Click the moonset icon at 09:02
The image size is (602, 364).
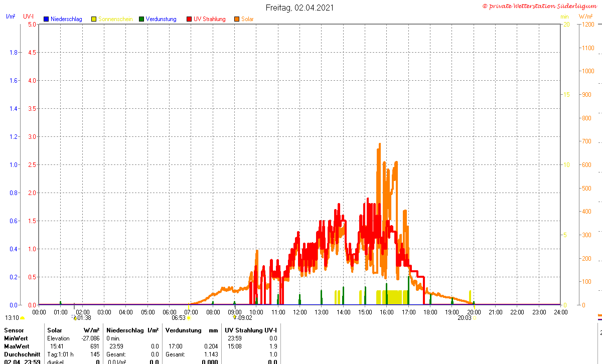point(235,317)
